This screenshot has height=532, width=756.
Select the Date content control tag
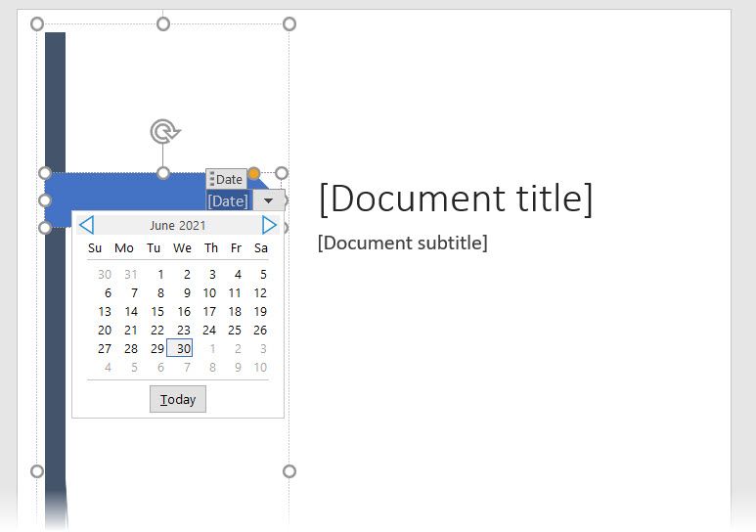[x=227, y=179]
